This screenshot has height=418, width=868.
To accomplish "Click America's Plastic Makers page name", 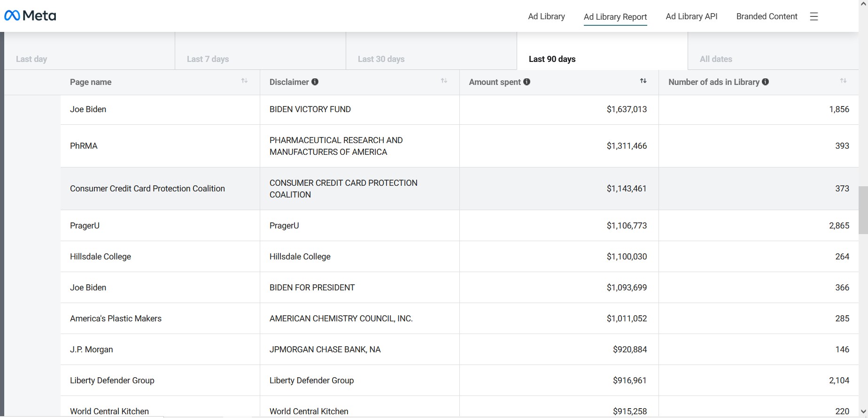I will tap(116, 319).
